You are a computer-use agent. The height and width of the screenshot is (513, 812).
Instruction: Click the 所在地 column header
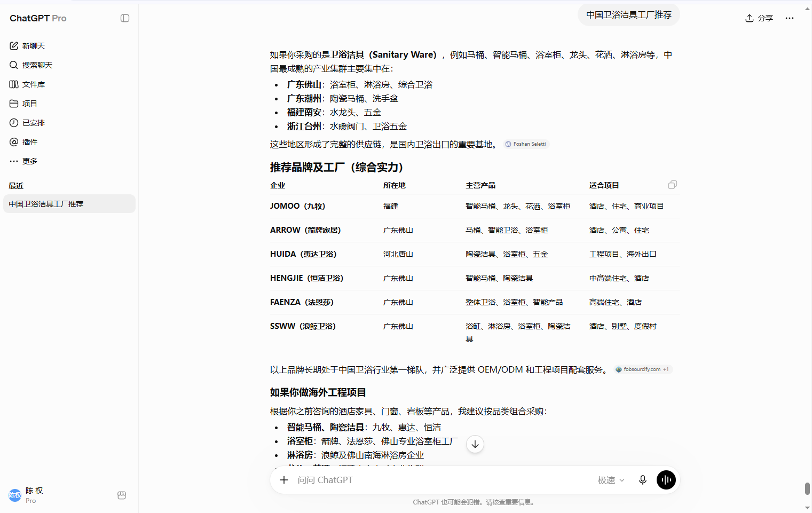pos(395,185)
